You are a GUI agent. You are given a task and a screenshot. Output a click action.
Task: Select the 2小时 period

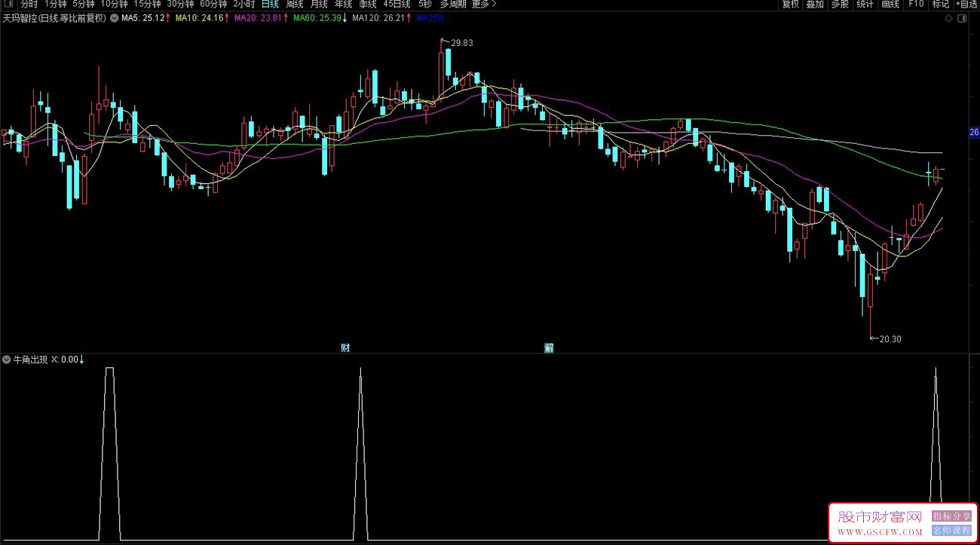244,5
